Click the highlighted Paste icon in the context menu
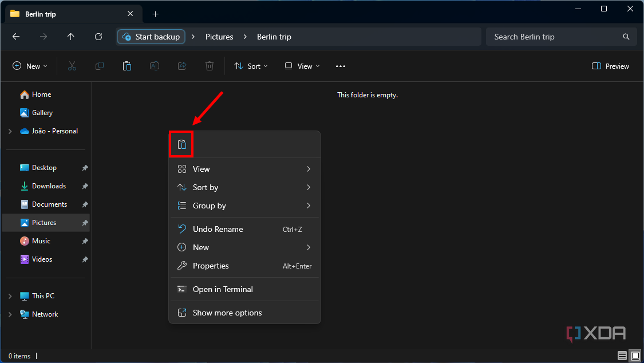Image resolution: width=644 pixels, height=363 pixels. click(181, 144)
